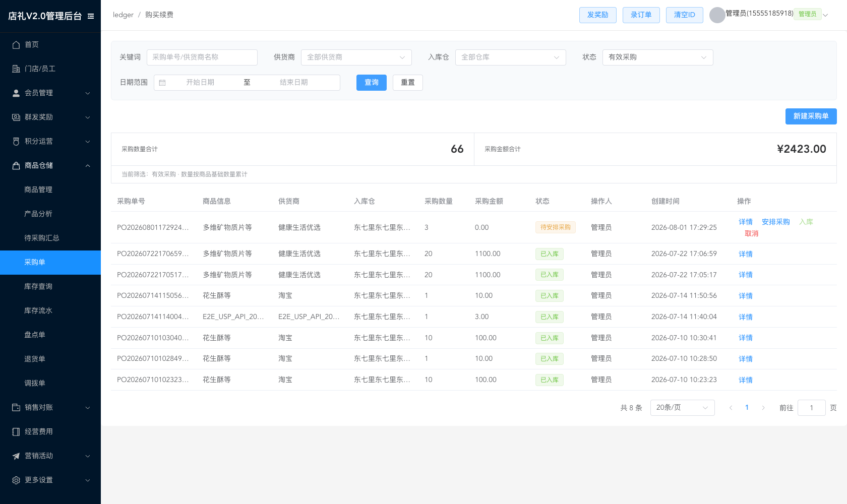Click the 积分运营 points icon

pos(16,141)
